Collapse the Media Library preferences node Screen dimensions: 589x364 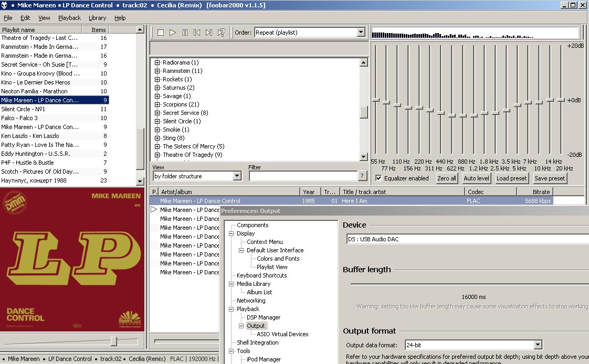click(232, 284)
